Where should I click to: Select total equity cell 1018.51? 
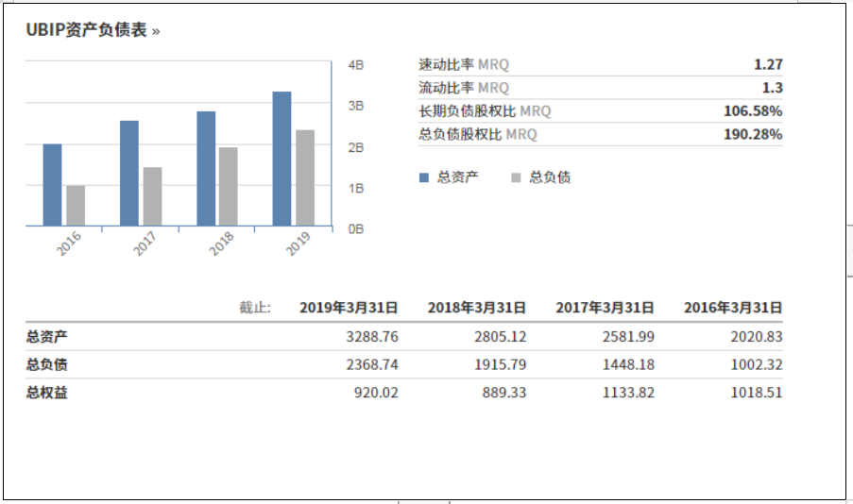point(757,393)
